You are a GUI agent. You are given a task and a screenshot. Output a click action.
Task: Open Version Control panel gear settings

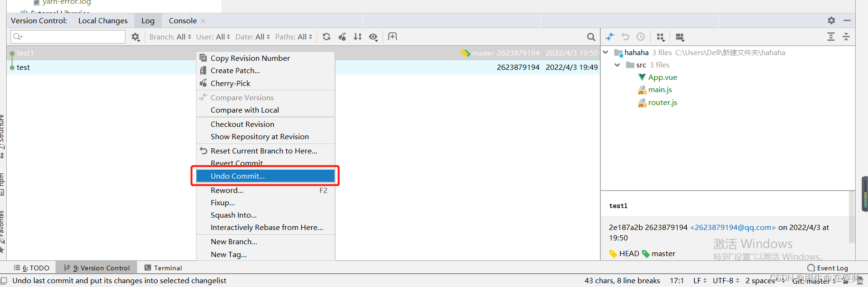(831, 20)
